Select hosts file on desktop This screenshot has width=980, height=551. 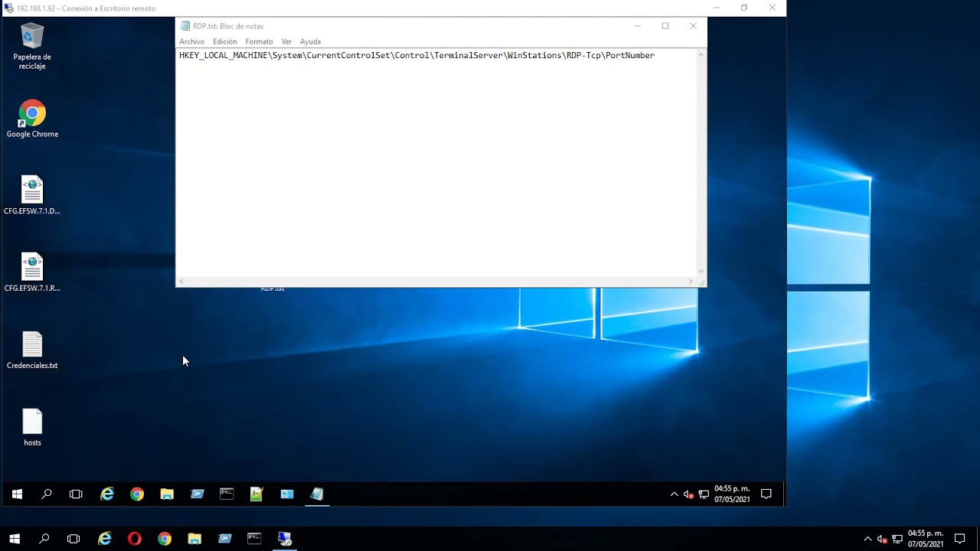[32, 428]
